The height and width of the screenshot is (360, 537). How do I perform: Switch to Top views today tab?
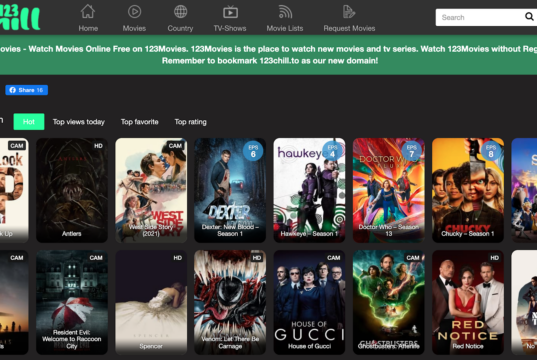click(78, 122)
